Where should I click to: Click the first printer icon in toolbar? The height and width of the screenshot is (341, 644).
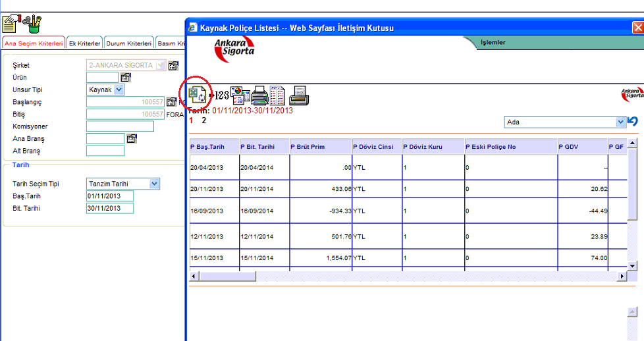pos(258,96)
